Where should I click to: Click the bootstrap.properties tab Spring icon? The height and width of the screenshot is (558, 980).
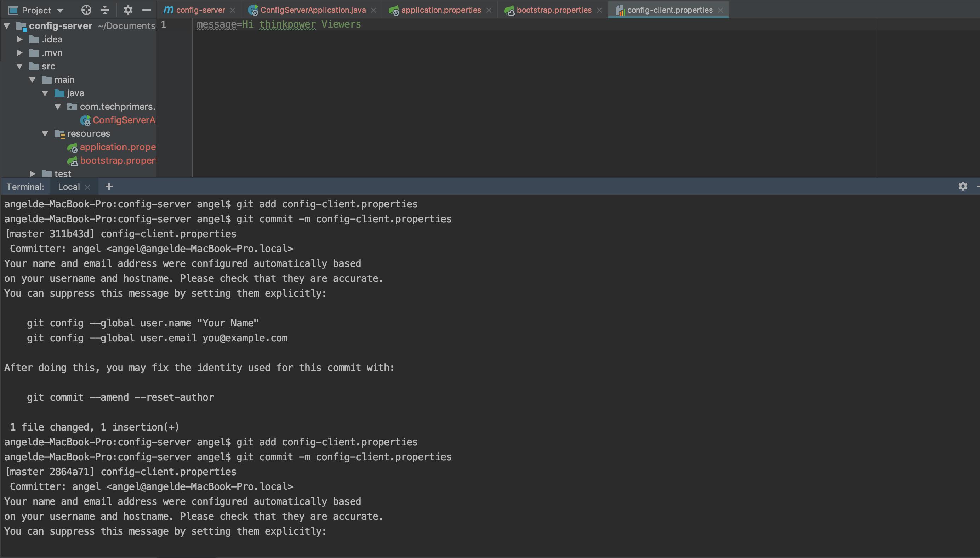509,11
